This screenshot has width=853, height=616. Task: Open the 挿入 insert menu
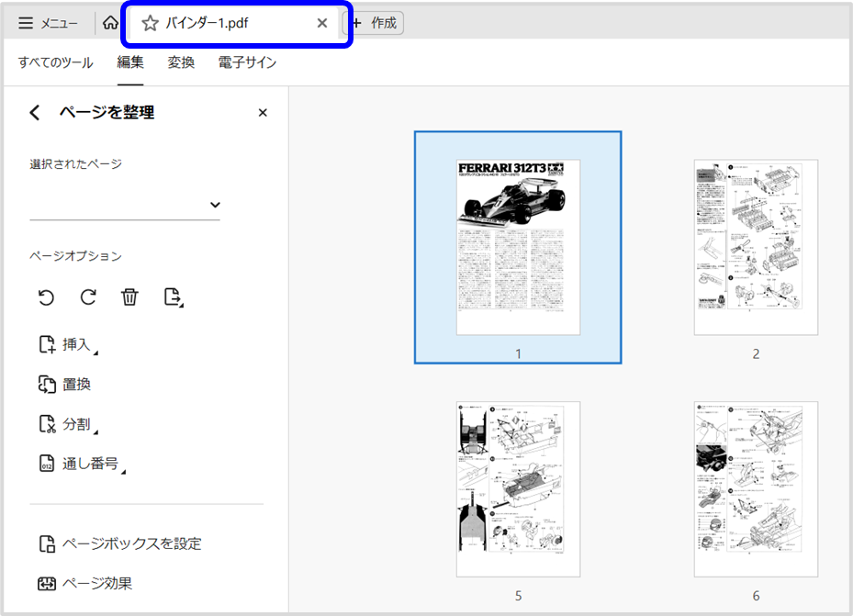tap(69, 344)
